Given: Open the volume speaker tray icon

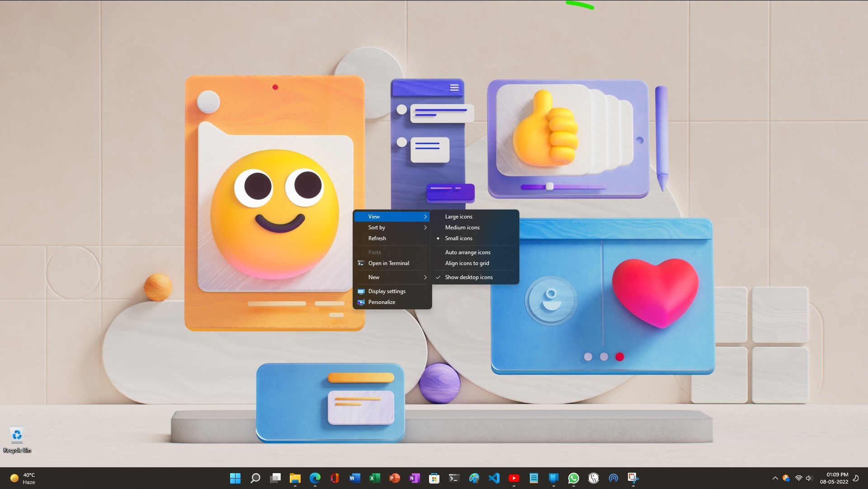Looking at the screenshot, I should click(809, 478).
